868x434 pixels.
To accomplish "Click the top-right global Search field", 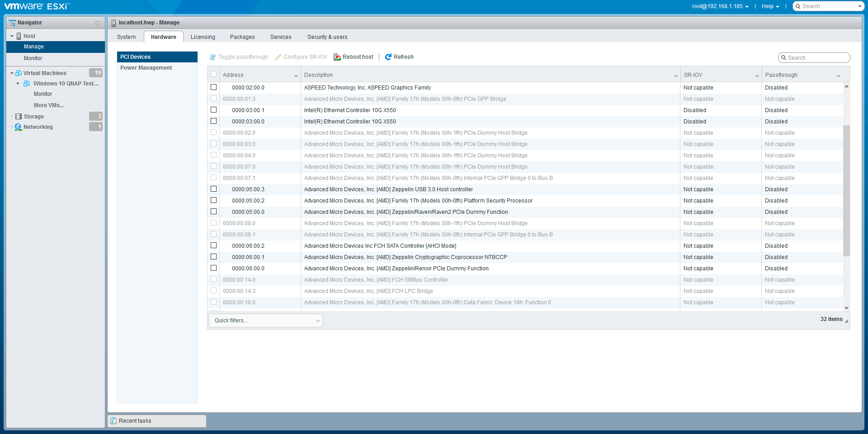I will coord(828,6).
